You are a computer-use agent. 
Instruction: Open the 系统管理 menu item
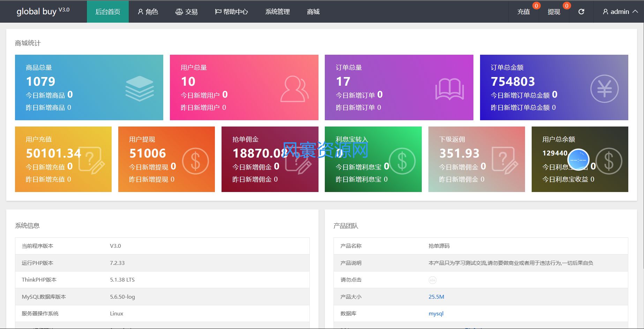click(x=277, y=12)
